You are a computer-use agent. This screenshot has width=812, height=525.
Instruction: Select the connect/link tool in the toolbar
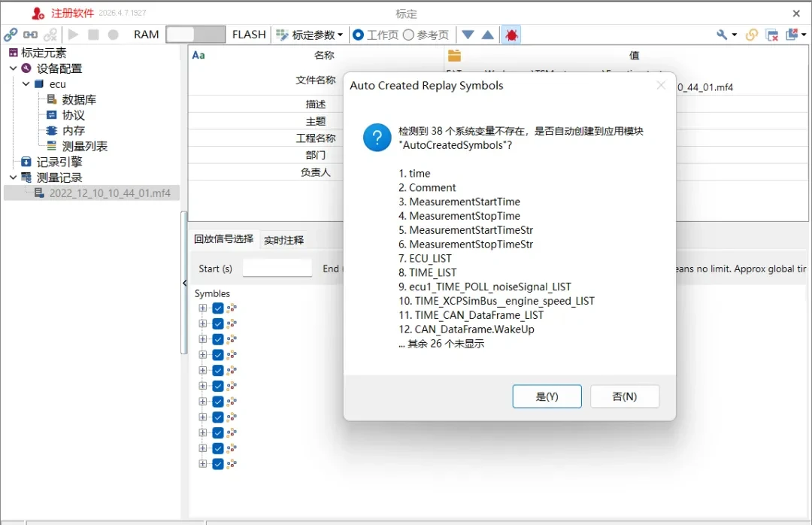pos(11,34)
